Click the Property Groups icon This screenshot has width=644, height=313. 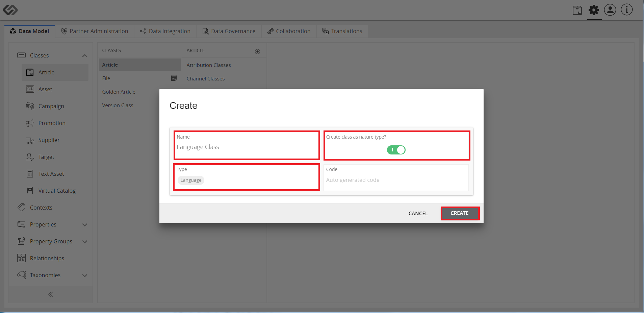click(x=22, y=241)
